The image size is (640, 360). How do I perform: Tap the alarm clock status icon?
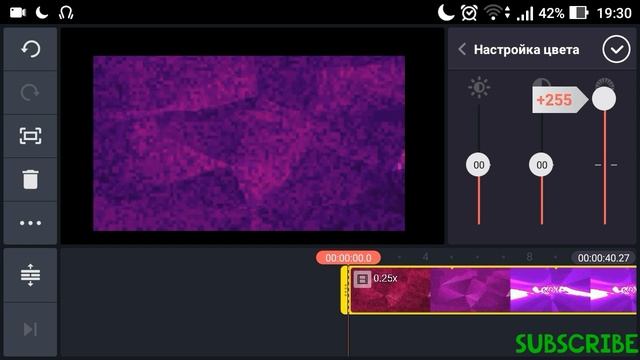(x=469, y=13)
